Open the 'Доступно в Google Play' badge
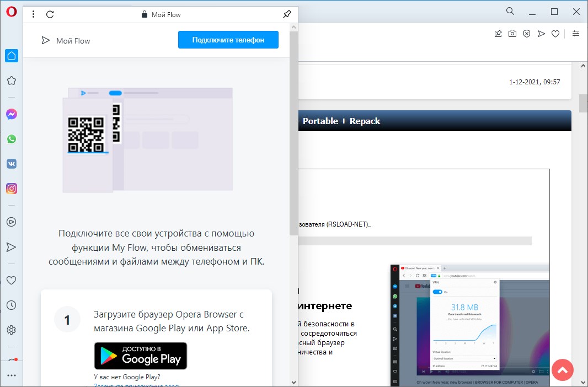 (x=141, y=356)
